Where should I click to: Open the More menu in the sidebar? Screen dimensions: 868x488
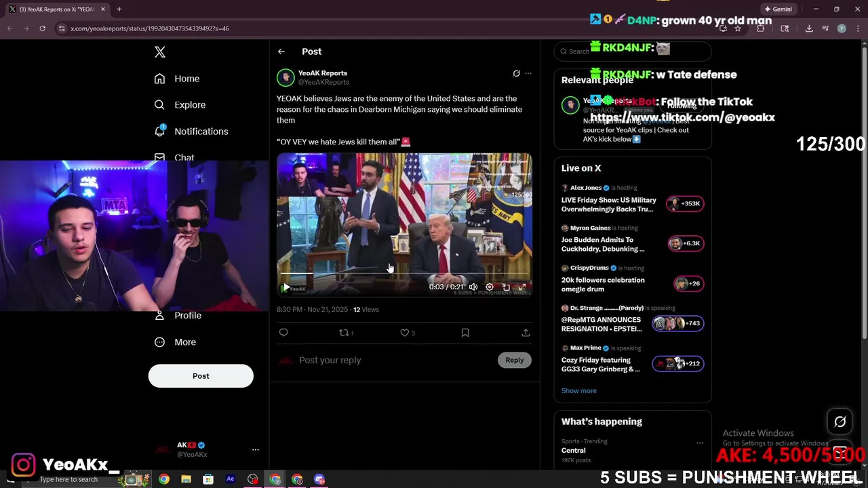pos(175,342)
